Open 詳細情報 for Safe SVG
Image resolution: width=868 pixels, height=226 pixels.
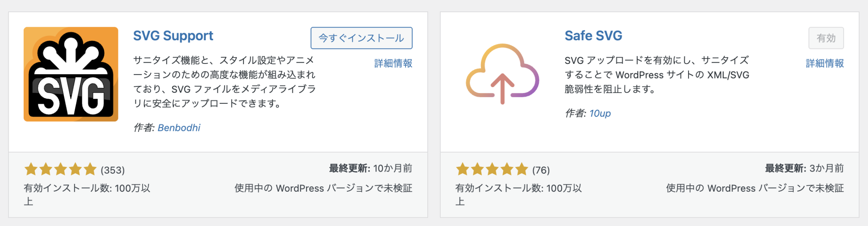(825, 63)
